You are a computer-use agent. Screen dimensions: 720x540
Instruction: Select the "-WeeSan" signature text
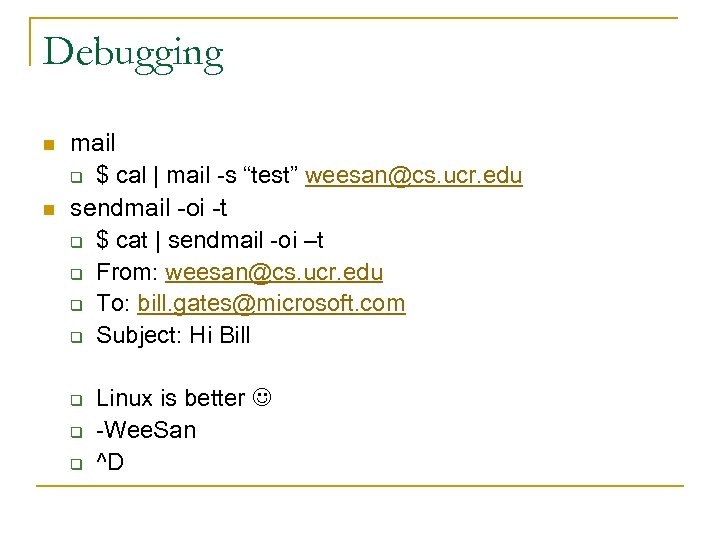(146, 430)
